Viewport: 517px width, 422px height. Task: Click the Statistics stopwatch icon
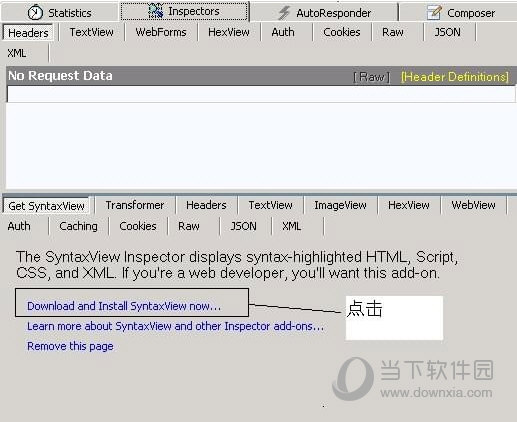pyautogui.click(x=35, y=13)
